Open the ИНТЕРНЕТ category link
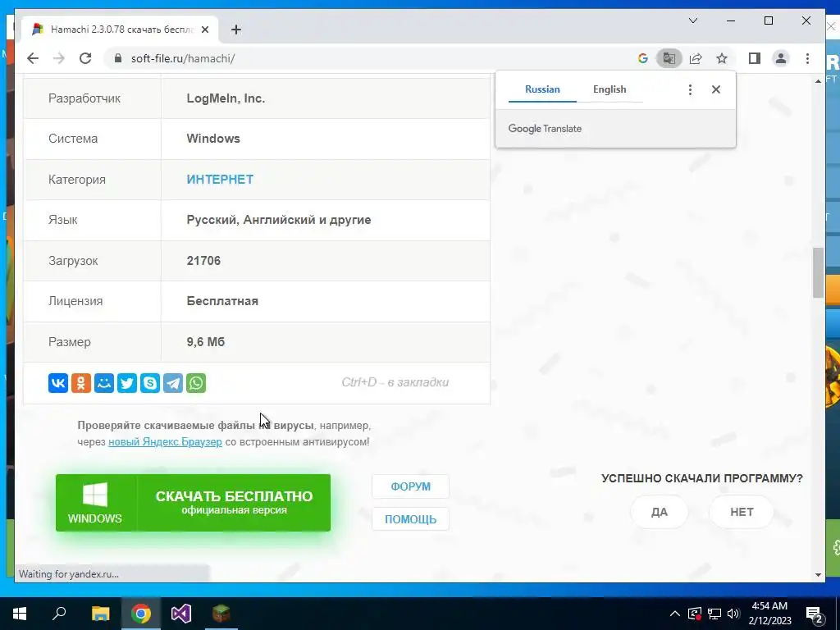The image size is (840, 630). (x=220, y=180)
